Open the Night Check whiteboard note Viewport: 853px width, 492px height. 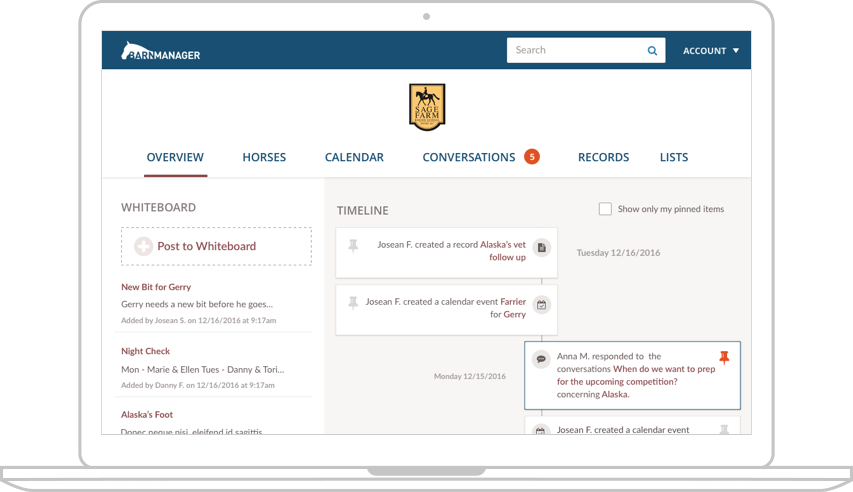coord(145,351)
